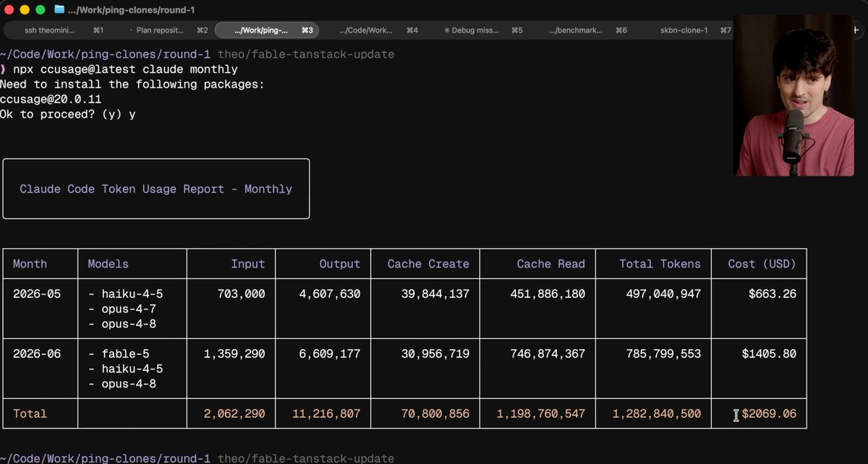Click the cost value '$663.26'
This screenshot has width=868, height=464.
[x=773, y=294]
